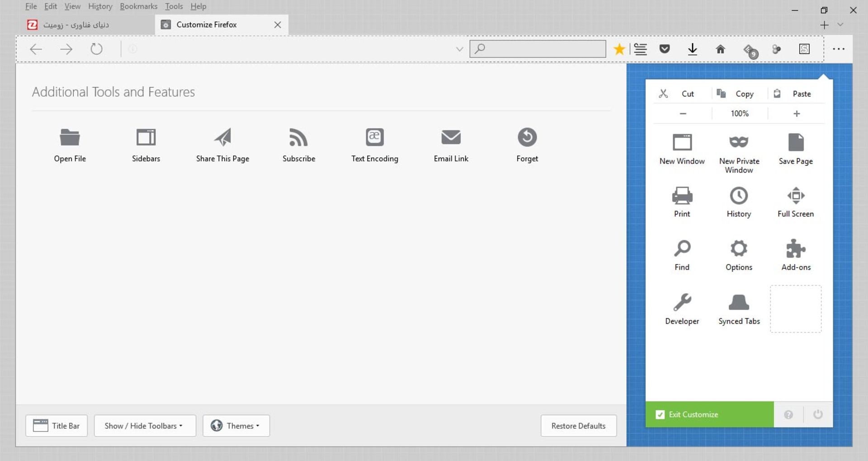
Task: Switch to the Customize Firefox tab
Action: (207, 25)
